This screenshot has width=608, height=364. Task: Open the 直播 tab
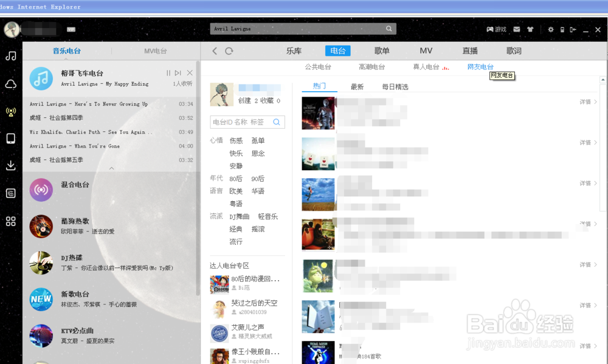click(470, 51)
